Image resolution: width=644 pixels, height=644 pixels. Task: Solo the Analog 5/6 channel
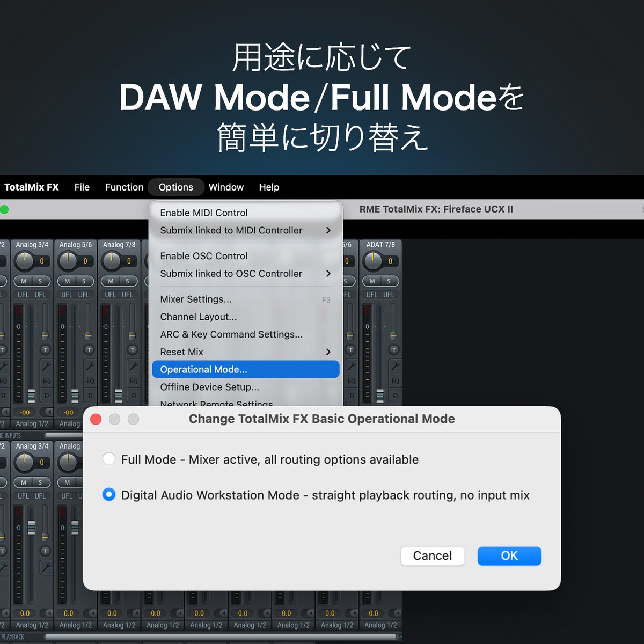(84, 281)
